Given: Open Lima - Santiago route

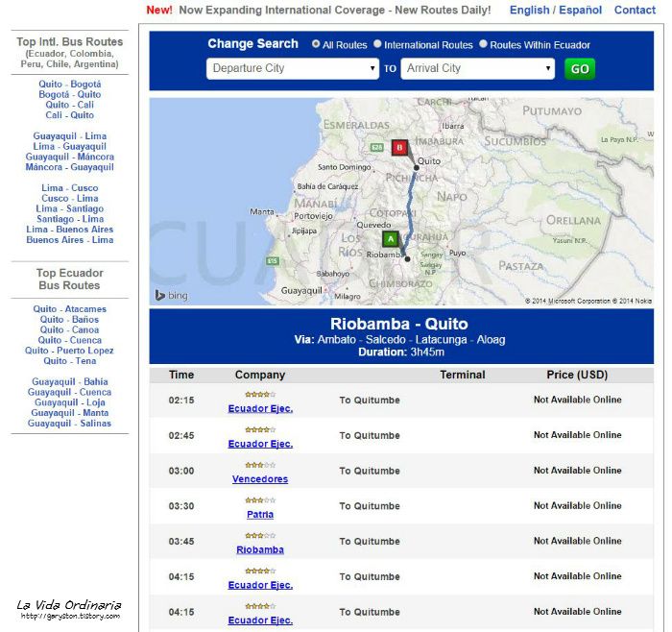Looking at the screenshot, I should click(x=70, y=208).
